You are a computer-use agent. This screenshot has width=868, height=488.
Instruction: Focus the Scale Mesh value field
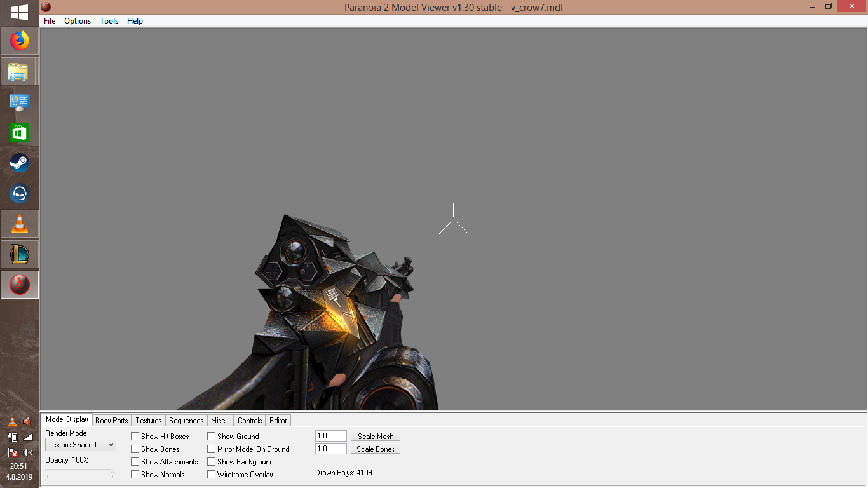pyautogui.click(x=331, y=437)
